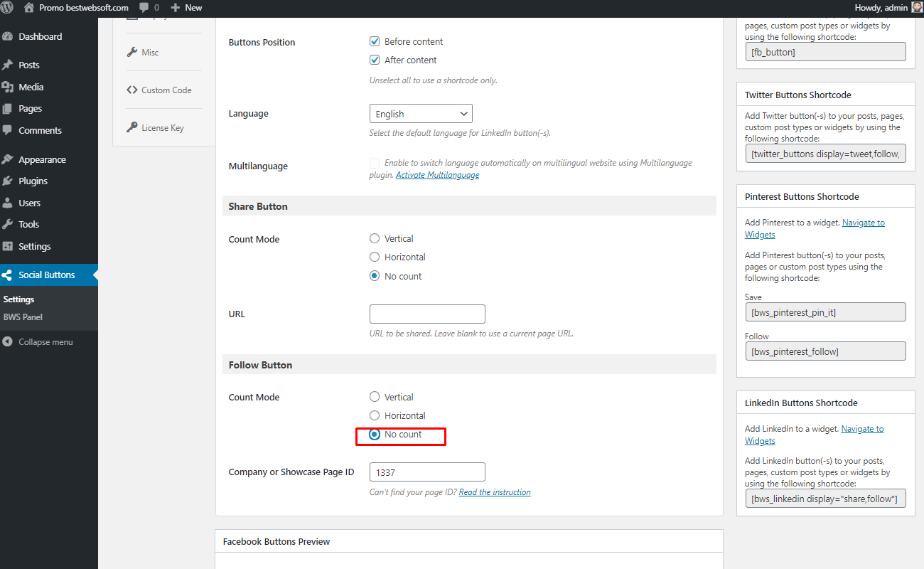Click the LinkedIn Buttons Shortcode heading
The image size is (924, 569).
click(x=801, y=403)
